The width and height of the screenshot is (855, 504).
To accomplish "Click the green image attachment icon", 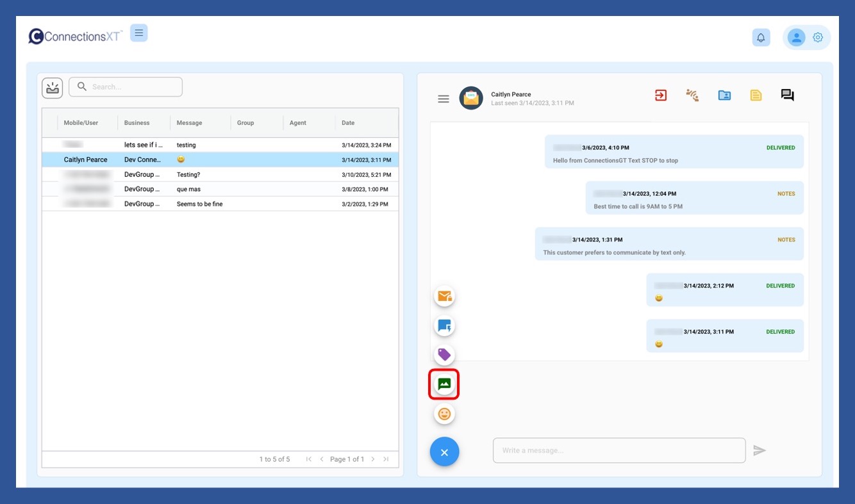I will [x=444, y=384].
